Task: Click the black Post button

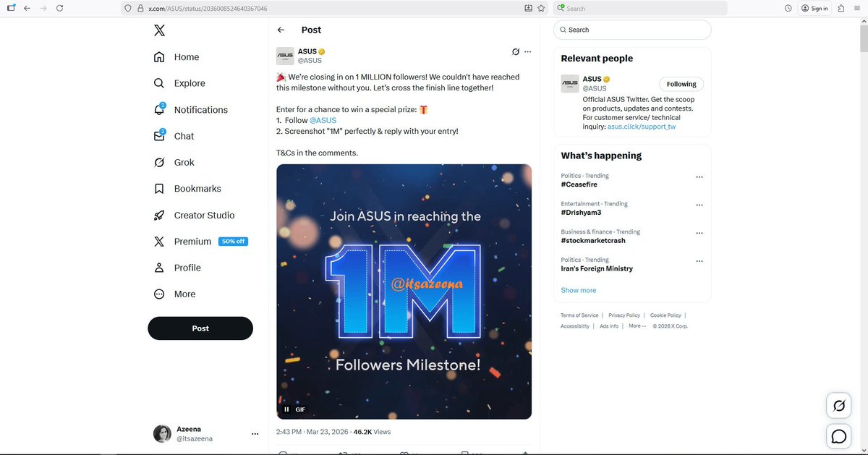Action: pyautogui.click(x=200, y=328)
